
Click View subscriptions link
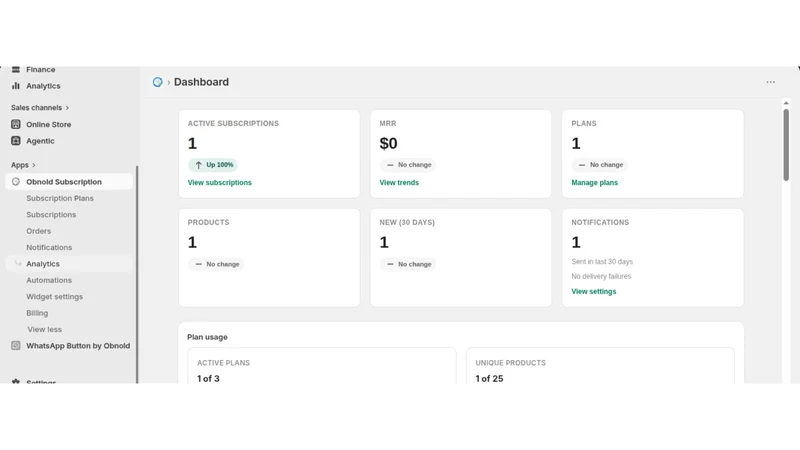[219, 183]
